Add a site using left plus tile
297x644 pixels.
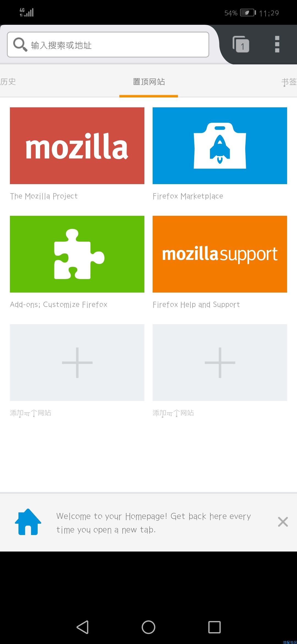point(77,362)
